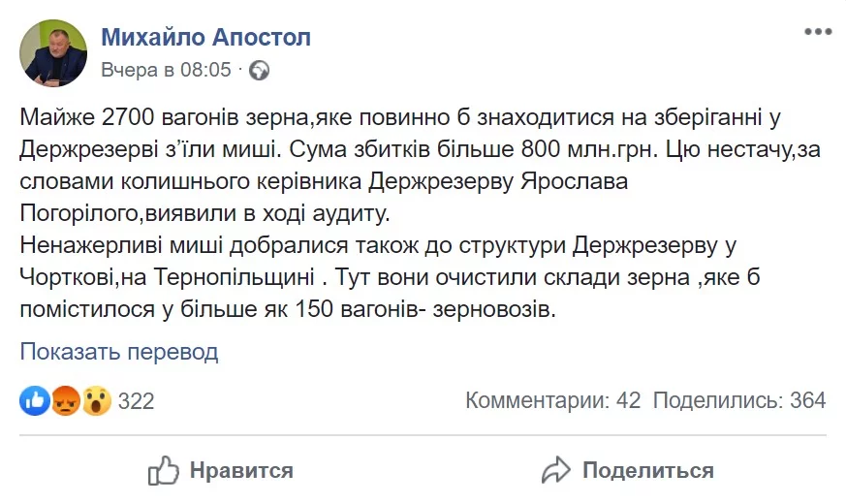Click the angry face reaction icon
The image size is (846, 504).
tap(65, 400)
